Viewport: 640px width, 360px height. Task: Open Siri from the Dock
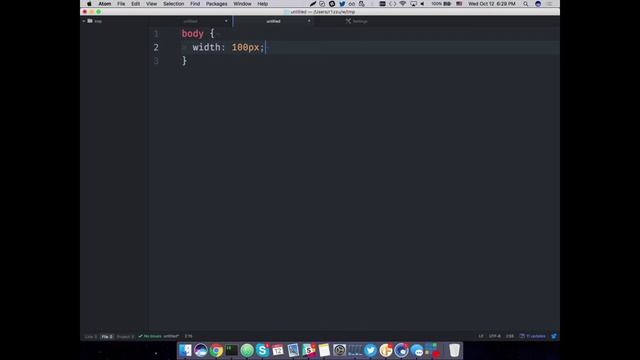[x=200, y=350]
